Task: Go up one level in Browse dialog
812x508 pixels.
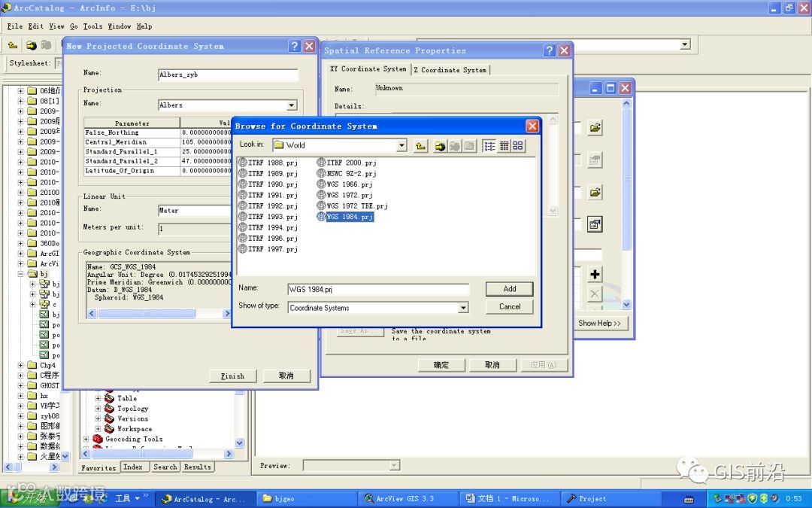Action: coord(420,146)
